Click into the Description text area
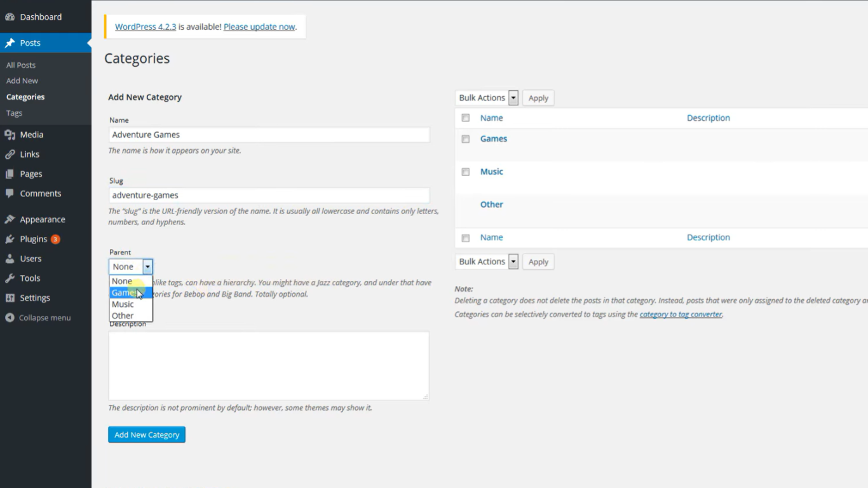The height and width of the screenshot is (488, 868). [268, 365]
